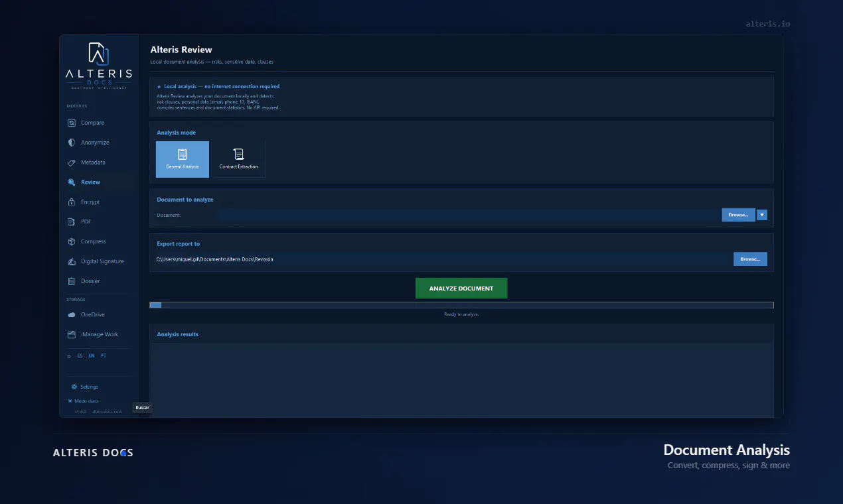Click the Compare module icon
Screen dimensions: 843x504
(x=72, y=123)
